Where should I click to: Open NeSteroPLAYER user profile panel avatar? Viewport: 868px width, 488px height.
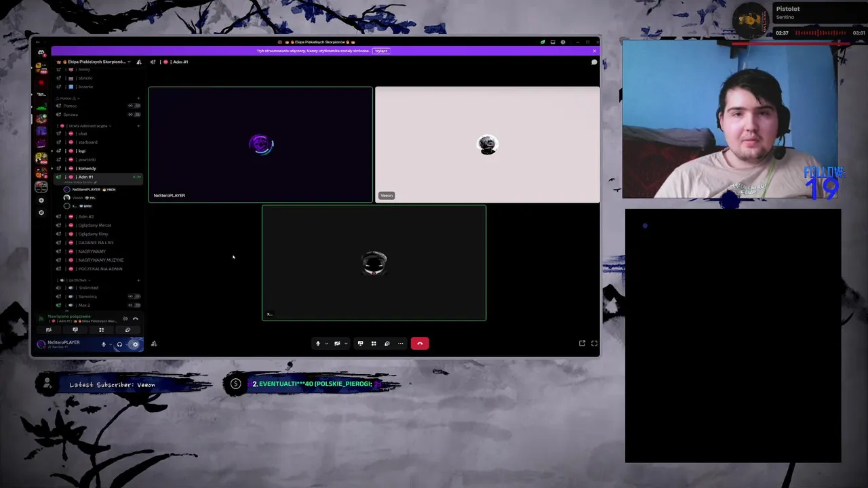coord(41,344)
